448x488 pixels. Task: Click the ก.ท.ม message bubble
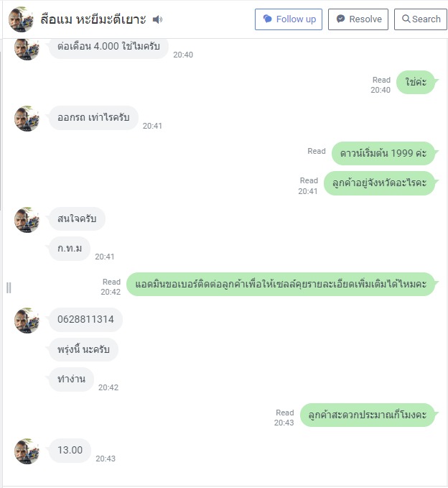point(70,249)
